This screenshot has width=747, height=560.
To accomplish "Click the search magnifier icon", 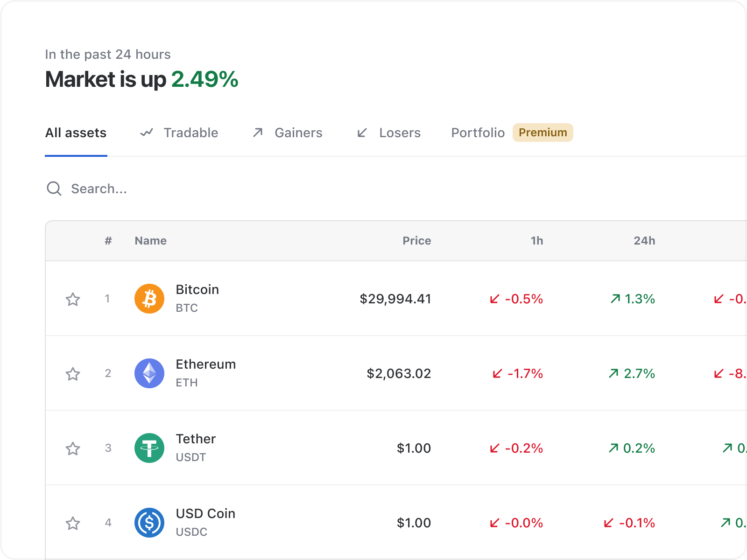I will (54, 189).
